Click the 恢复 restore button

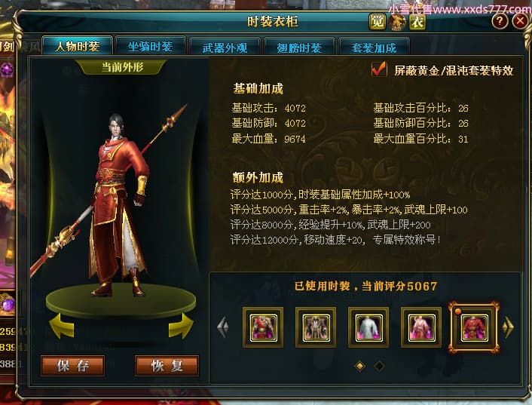coord(167,366)
